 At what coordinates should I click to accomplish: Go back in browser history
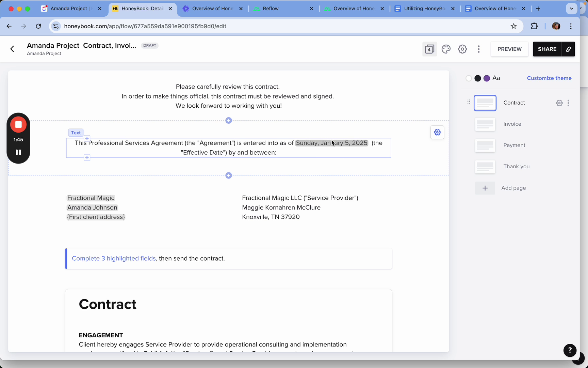(x=9, y=26)
